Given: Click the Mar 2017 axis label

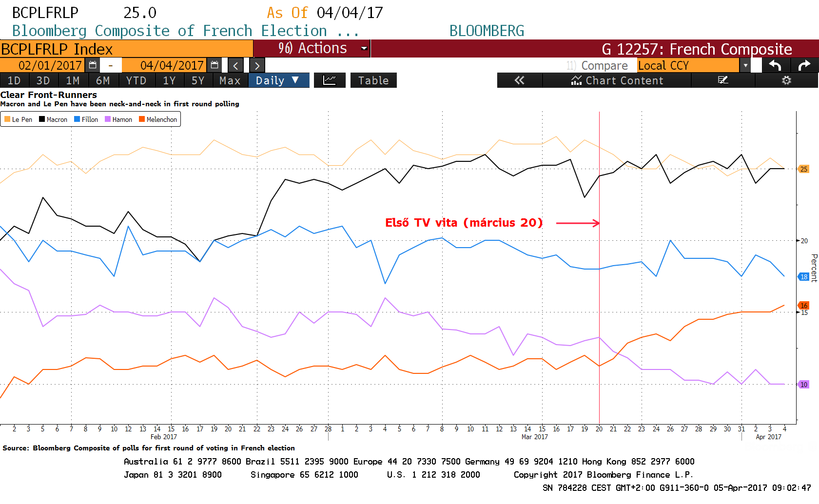Looking at the screenshot, I should [x=534, y=437].
